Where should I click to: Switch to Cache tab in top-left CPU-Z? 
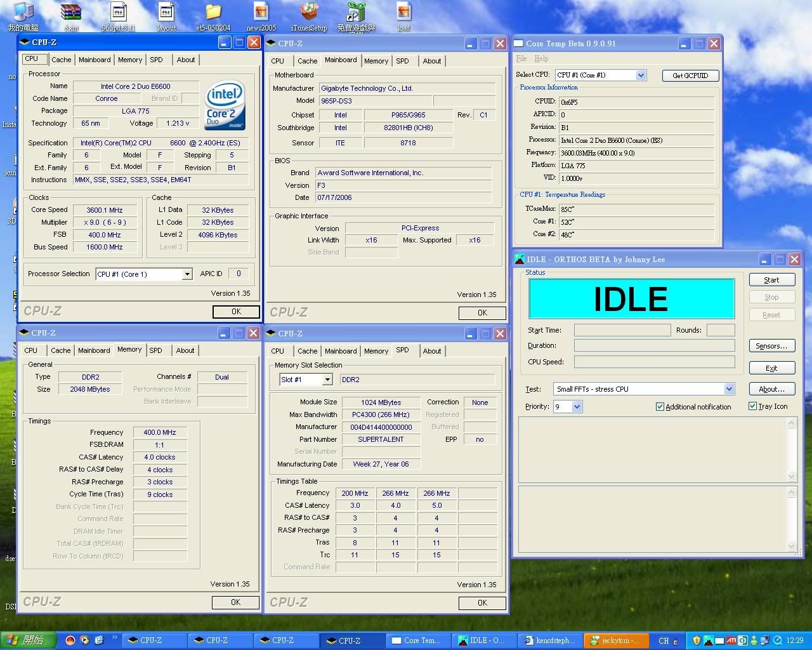click(x=62, y=60)
